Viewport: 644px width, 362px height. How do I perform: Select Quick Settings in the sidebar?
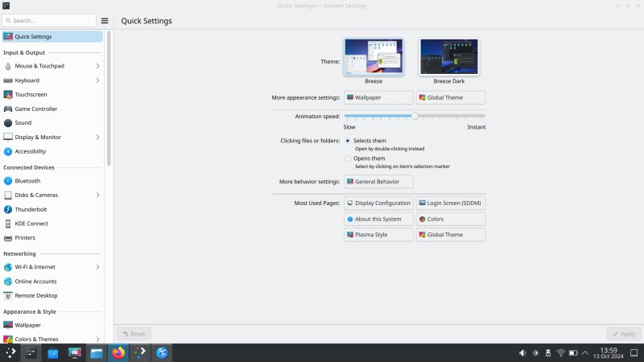(52, 37)
